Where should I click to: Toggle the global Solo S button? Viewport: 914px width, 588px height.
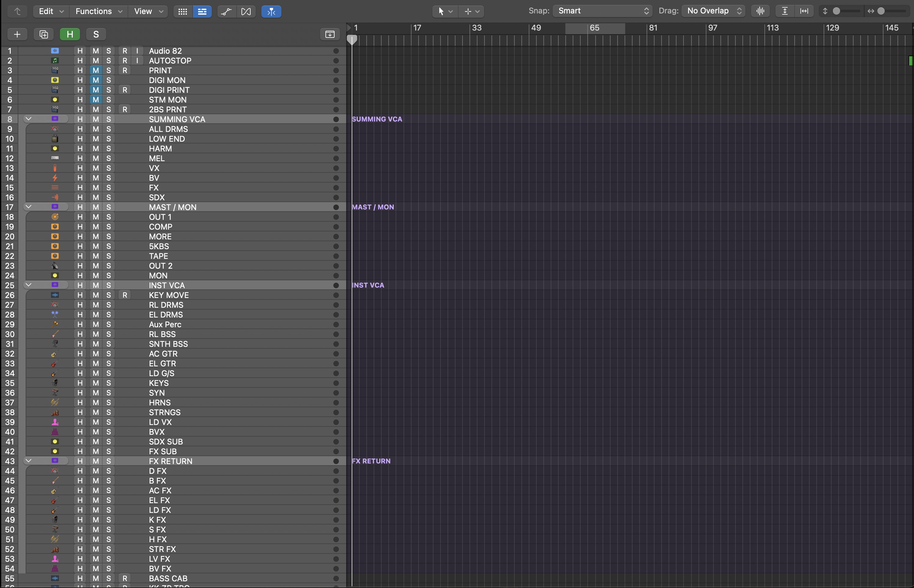click(96, 34)
